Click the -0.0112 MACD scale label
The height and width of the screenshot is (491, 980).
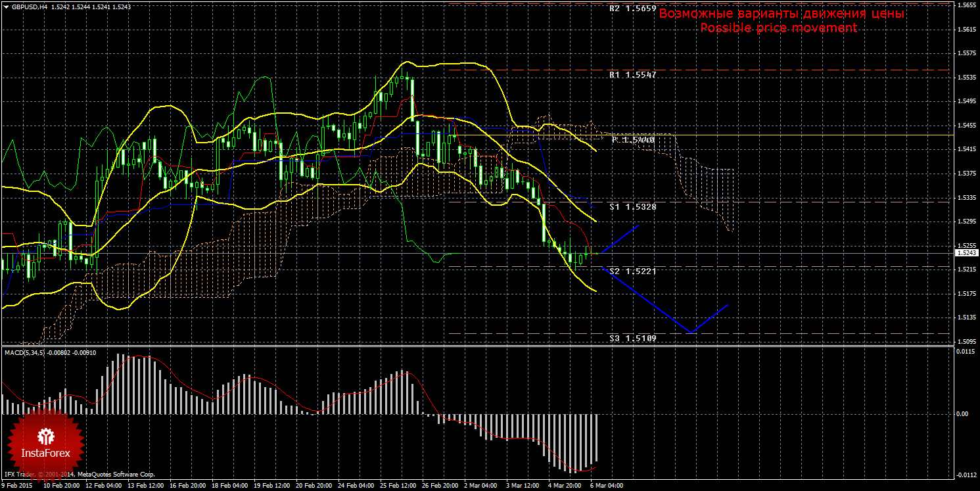pos(966,475)
